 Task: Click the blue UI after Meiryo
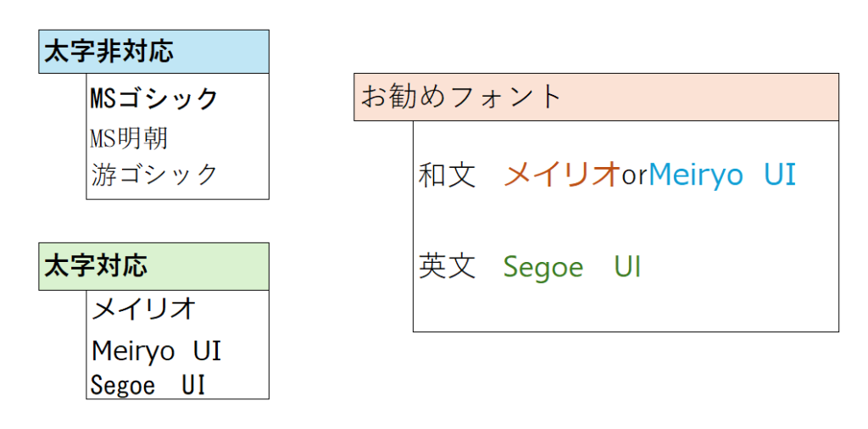click(780, 175)
